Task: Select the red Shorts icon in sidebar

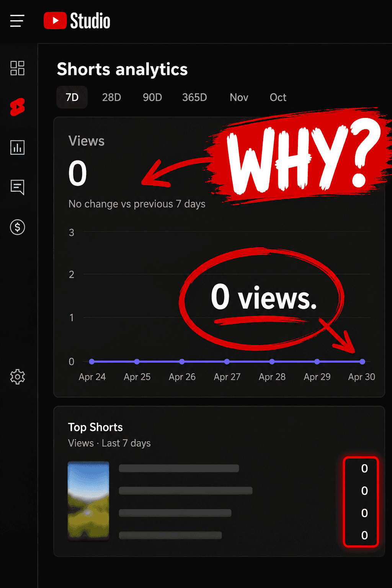Action: [x=17, y=107]
